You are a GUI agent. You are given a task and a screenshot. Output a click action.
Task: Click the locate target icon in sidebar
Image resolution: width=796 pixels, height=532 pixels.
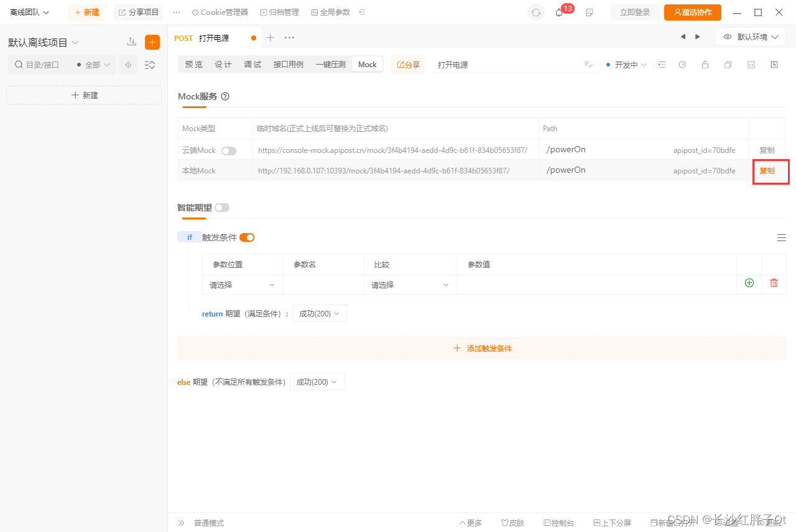tap(128, 65)
